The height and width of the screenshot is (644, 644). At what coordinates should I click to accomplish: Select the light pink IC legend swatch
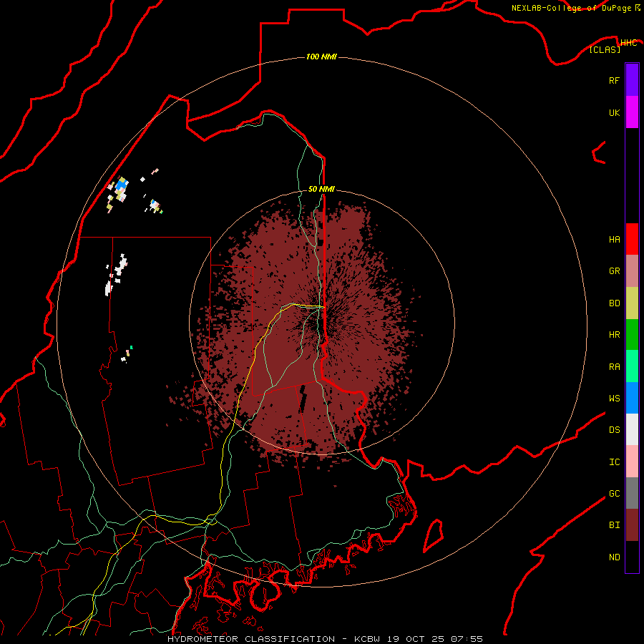tap(632, 462)
